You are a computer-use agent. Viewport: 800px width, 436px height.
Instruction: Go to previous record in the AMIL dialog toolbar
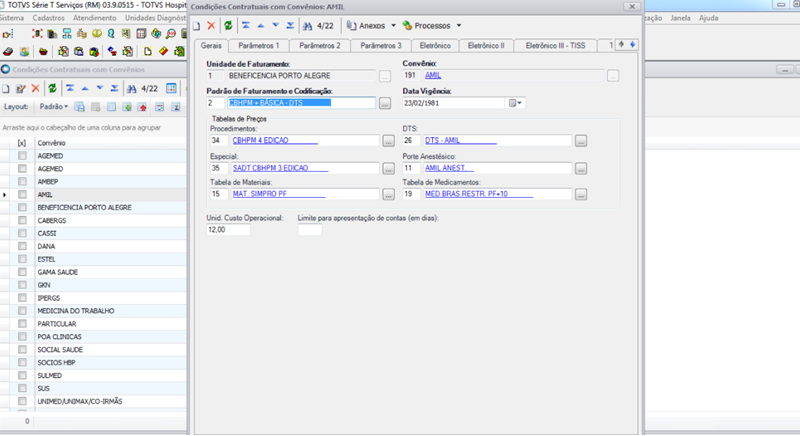(261, 25)
